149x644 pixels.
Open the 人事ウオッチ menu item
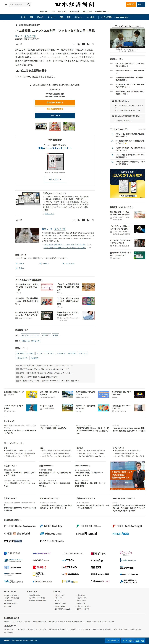87,11
